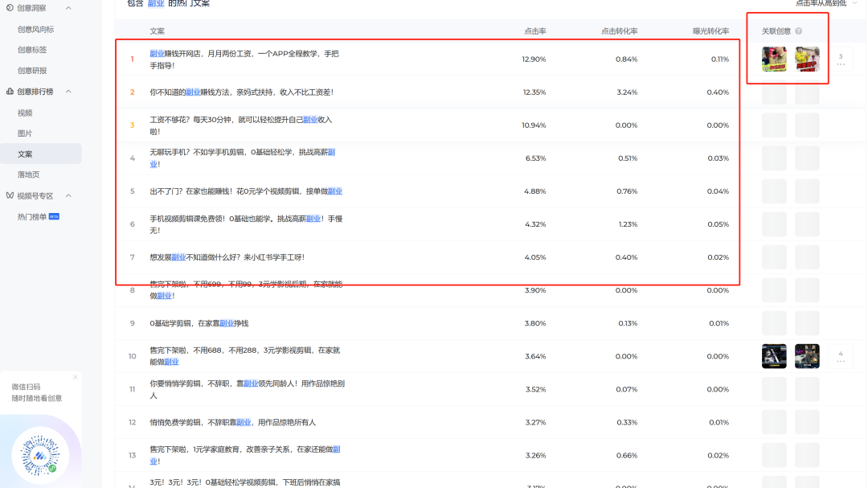The height and width of the screenshot is (488, 868).
Task: Switch to 视频 ranking
Action: [25, 113]
